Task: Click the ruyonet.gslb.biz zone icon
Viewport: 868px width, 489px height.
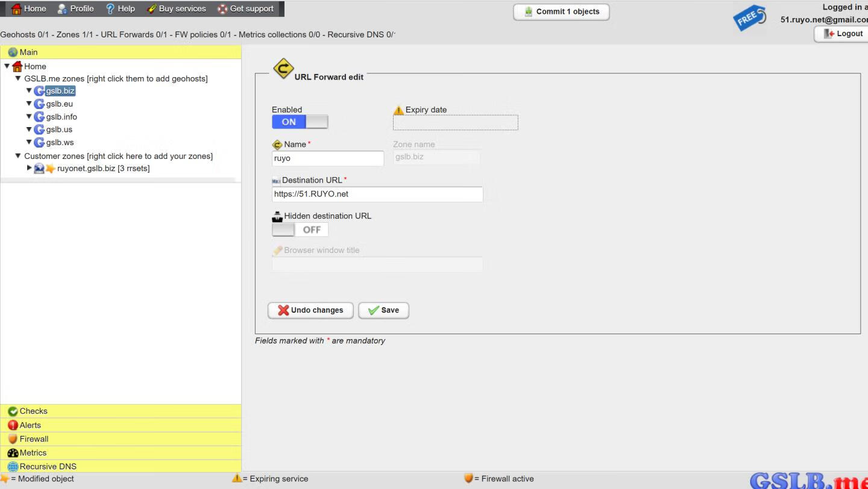Action: (39, 169)
